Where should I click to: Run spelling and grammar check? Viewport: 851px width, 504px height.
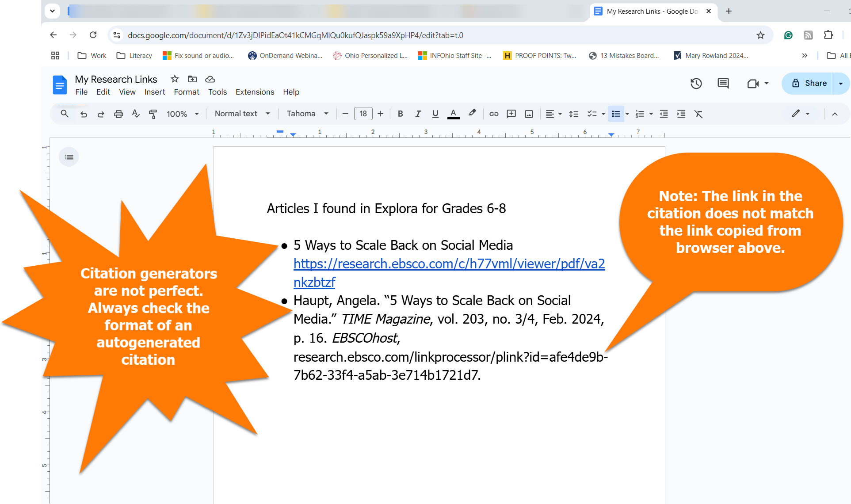tap(136, 114)
